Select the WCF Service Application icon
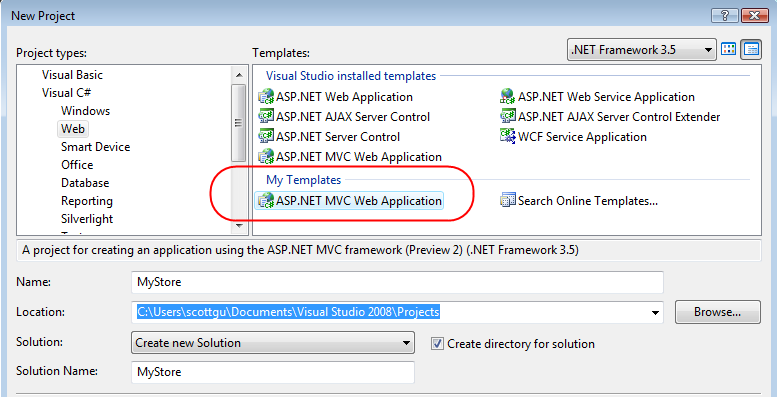The image size is (777, 397). click(x=508, y=136)
